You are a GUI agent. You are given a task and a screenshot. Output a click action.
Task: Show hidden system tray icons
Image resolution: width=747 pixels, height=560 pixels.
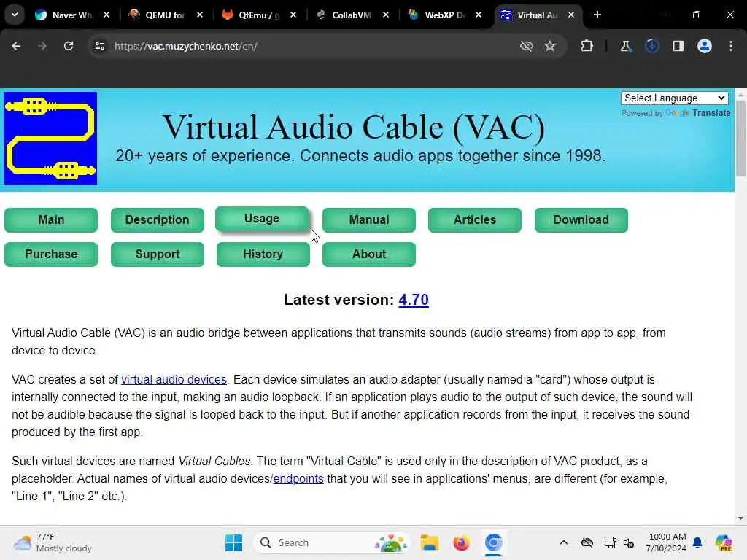564,542
